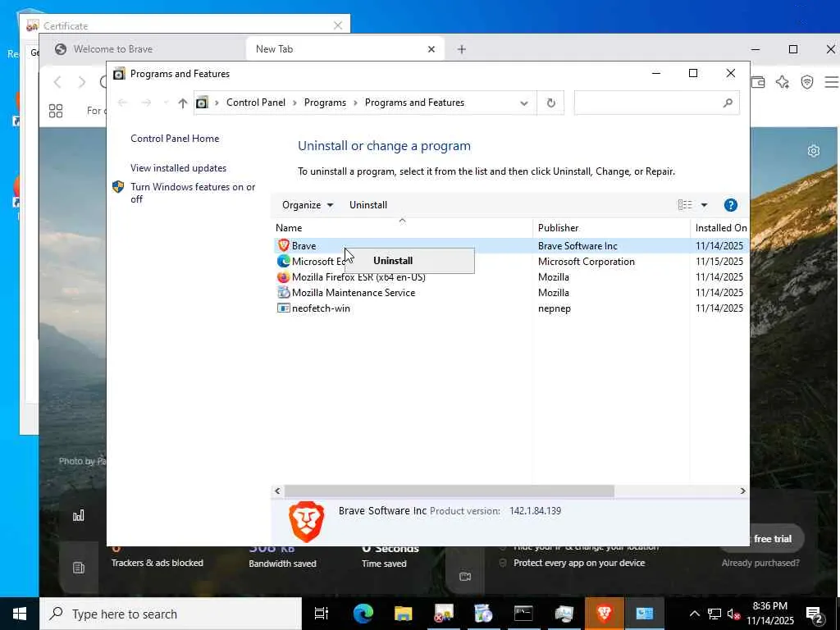840x630 pixels.
Task: Click the horizontal scrollbar thumb
Action: (449, 491)
